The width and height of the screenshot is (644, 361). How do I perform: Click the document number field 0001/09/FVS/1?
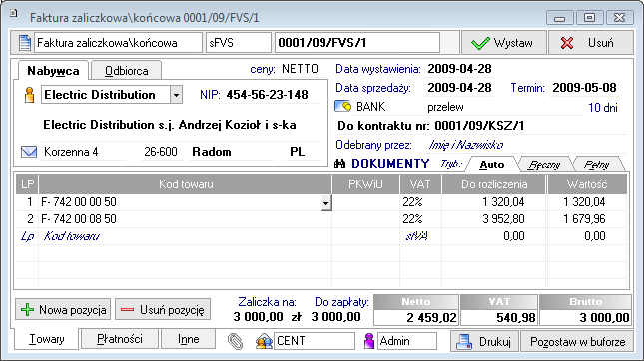click(x=356, y=43)
